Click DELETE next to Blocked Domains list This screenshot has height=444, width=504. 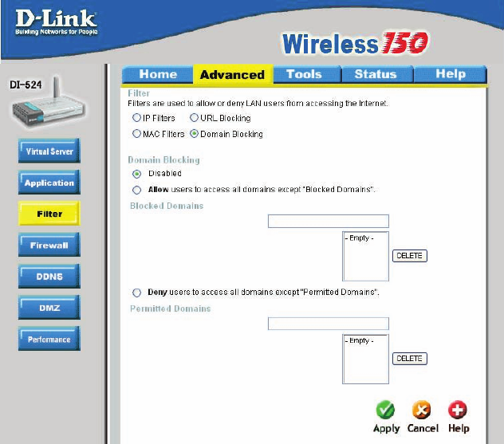pyautogui.click(x=410, y=256)
